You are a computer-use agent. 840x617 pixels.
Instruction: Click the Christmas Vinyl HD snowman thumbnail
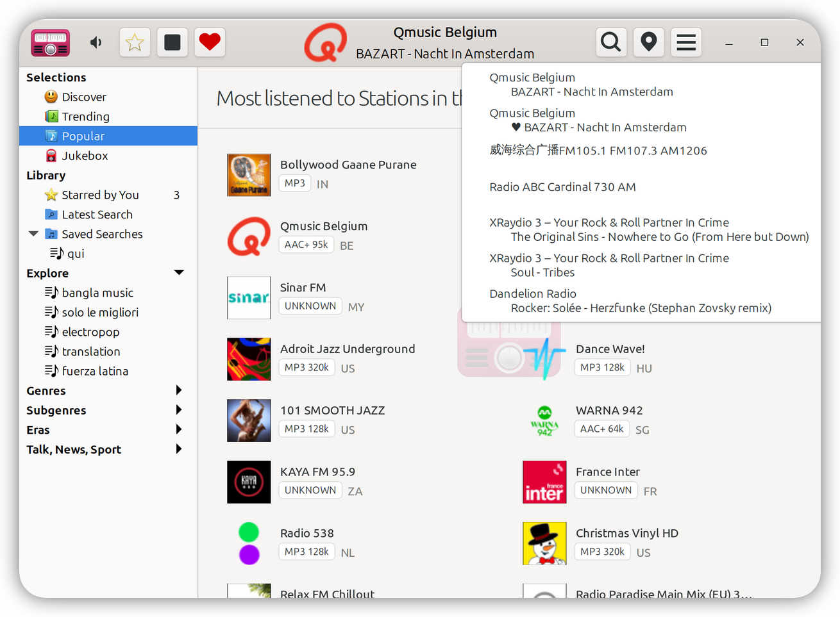[x=544, y=544]
